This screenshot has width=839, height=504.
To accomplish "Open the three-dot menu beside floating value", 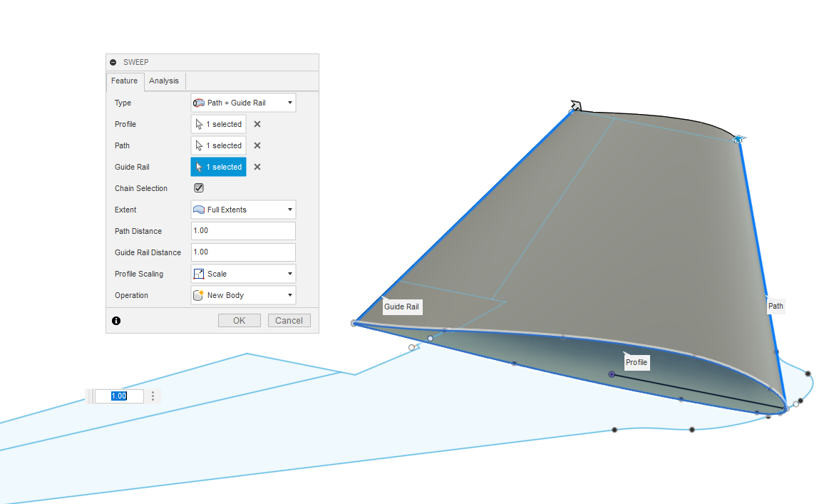I will pyautogui.click(x=153, y=396).
